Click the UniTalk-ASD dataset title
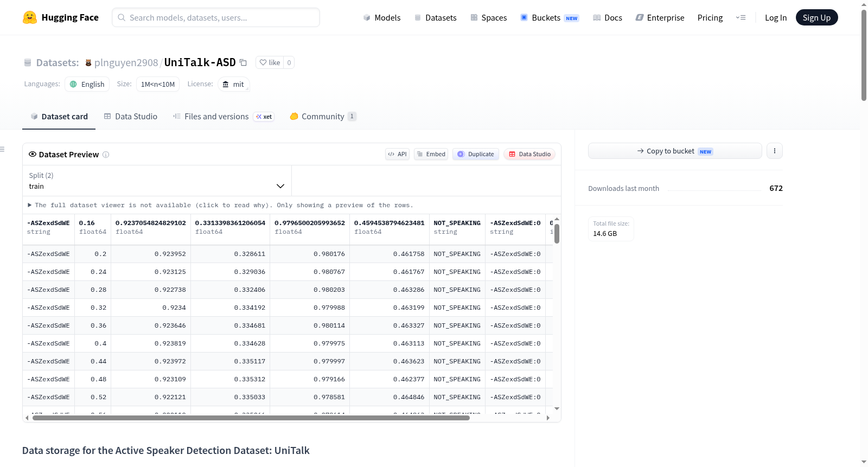The width and height of the screenshot is (868, 467). tap(200, 62)
